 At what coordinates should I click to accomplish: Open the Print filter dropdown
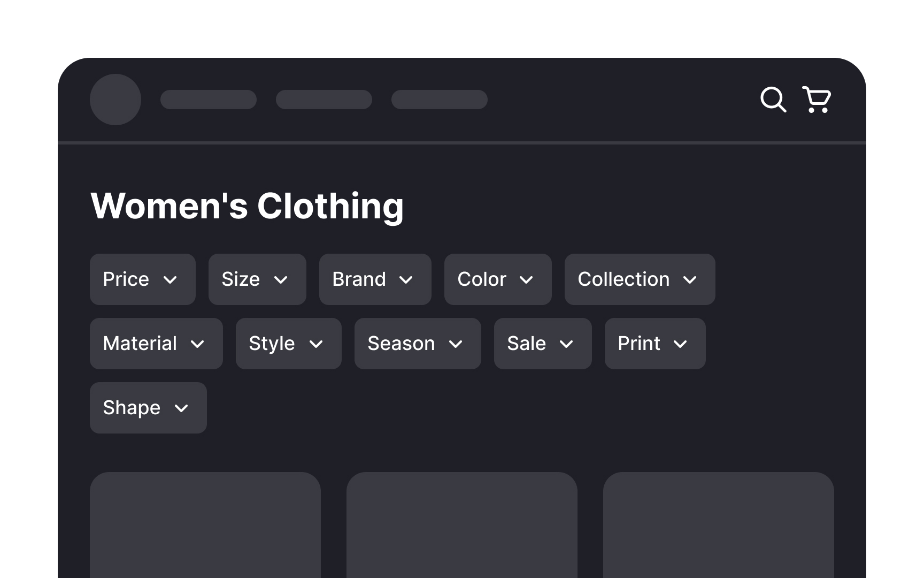(655, 344)
